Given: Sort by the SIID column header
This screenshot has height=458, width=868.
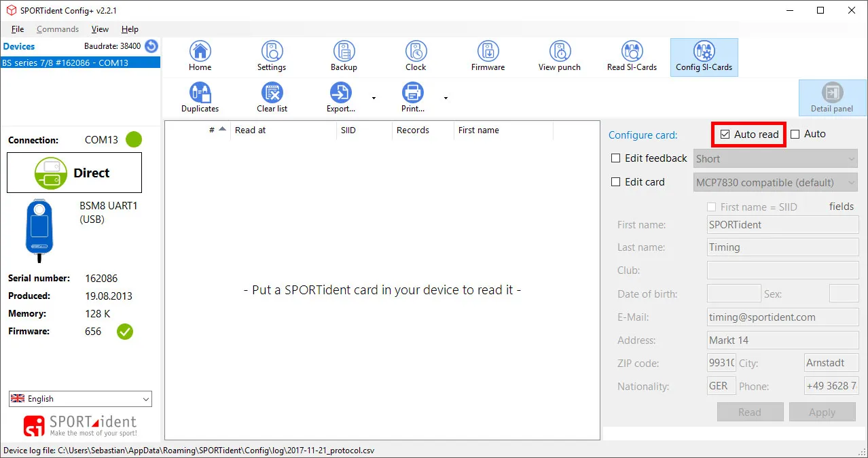Looking at the screenshot, I should point(365,130).
